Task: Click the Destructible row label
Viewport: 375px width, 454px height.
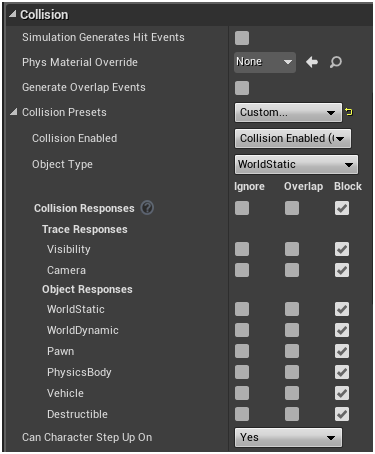Action: [x=77, y=414]
